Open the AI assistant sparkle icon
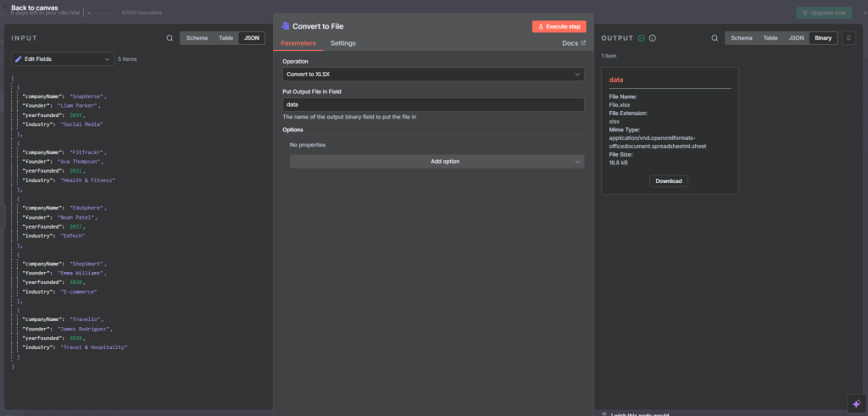The height and width of the screenshot is (416, 868). (x=854, y=402)
